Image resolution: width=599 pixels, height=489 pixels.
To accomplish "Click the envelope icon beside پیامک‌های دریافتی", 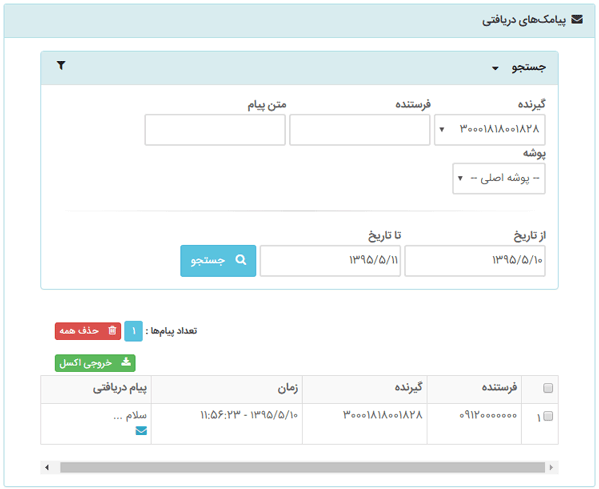I will tap(577, 19).
